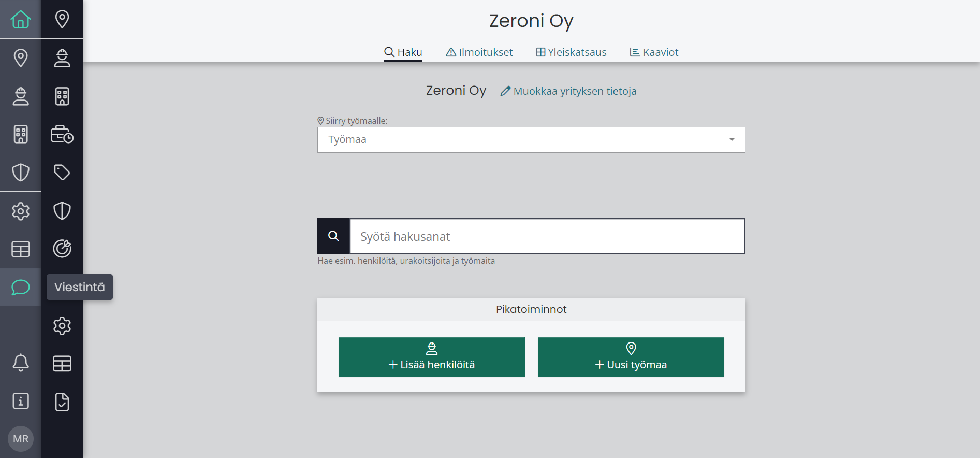Image resolution: width=980 pixels, height=458 pixels.
Task: Open the target goal icon
Action: coord(62,249)
